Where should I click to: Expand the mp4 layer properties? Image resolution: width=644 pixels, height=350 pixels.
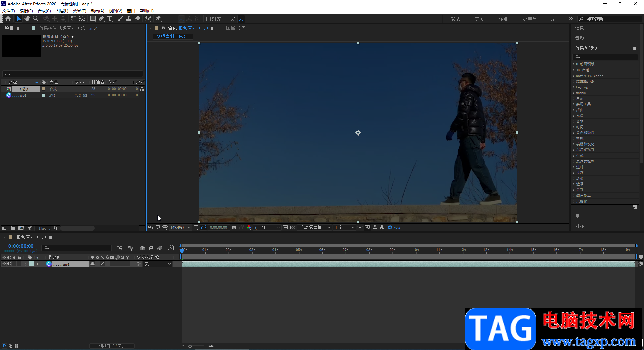click(x=26, y=264)
